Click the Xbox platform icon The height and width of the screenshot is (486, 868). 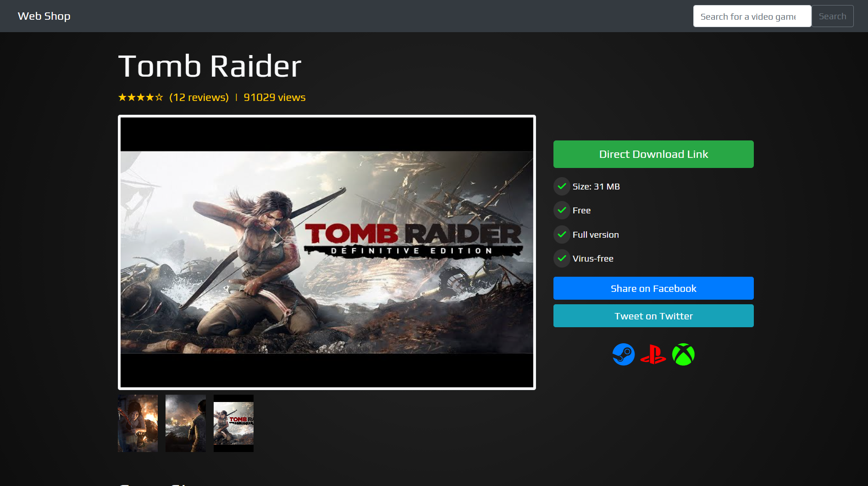(683, 355)
